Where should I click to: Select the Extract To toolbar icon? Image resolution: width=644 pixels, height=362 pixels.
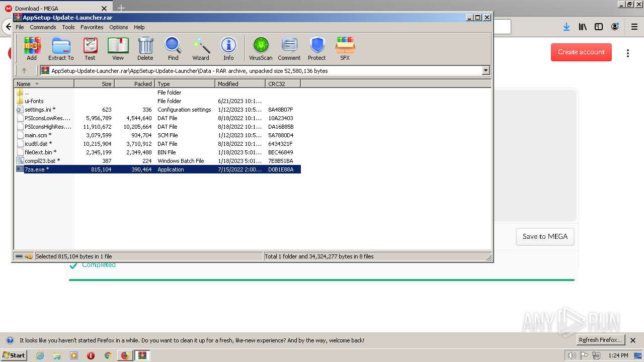[x=61, y=49]
